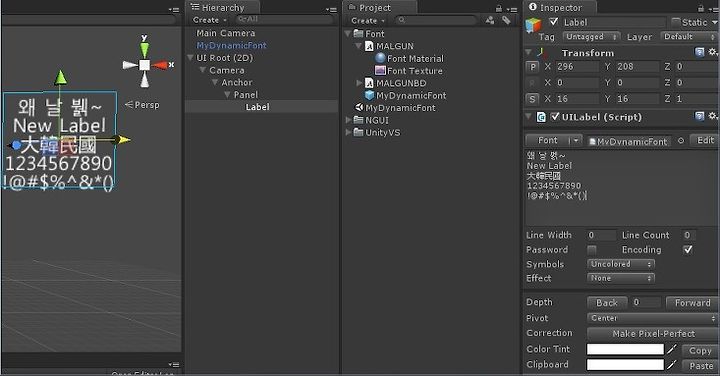Viewport: 720px width, 376px height.
Task: Click the UnityVS folder icon
Action: [x=359, y=132]
